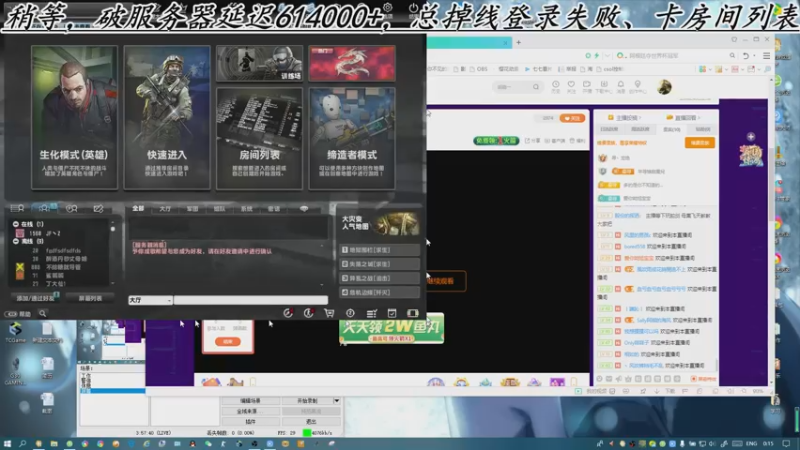
Task: Click the magnifier search icon below friends
Action: tap(43, 314)
